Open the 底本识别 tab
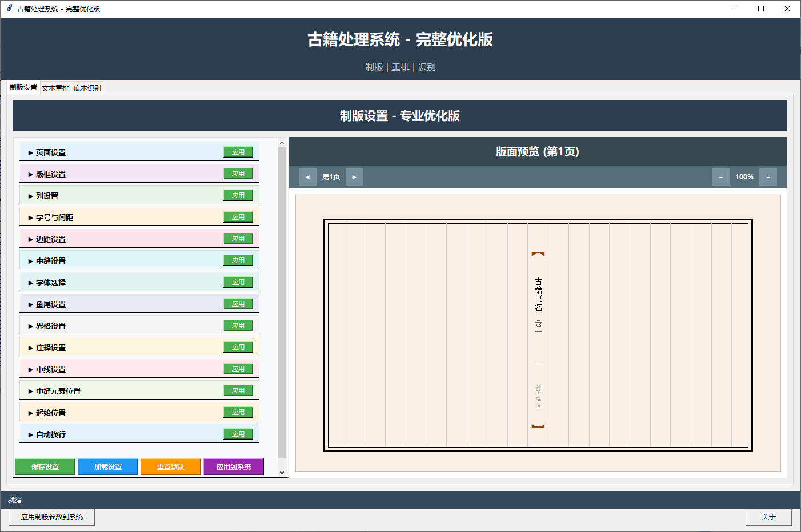Image resolution: width=801 pixels, height=532 pixels. point(87,87)
